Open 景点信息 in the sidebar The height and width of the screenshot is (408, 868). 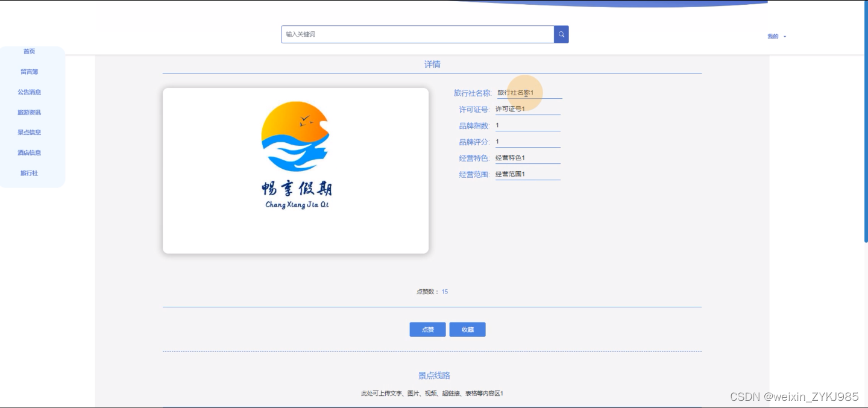pyautogui.click(x=29, y=133)
